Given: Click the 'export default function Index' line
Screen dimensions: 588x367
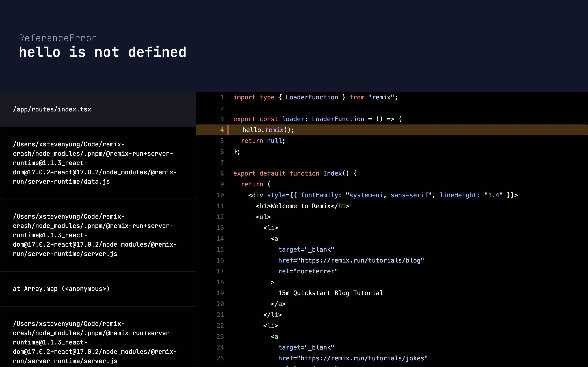Looking at the screenshot, I should tap(295, 173).
